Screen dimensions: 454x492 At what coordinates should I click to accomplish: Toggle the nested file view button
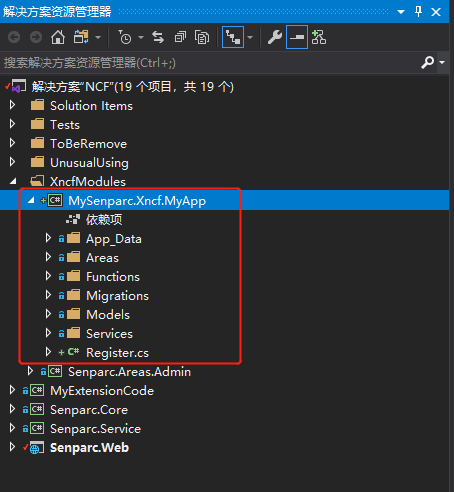click(233, 37)
